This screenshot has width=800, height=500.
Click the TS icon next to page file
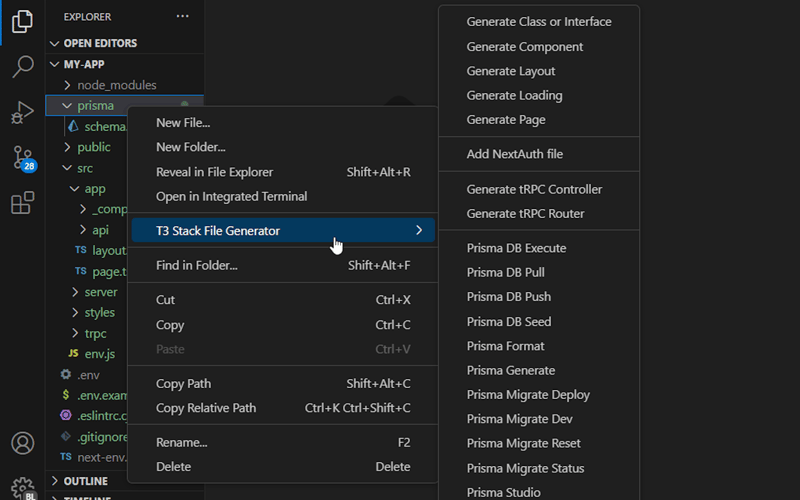point(81,271)
